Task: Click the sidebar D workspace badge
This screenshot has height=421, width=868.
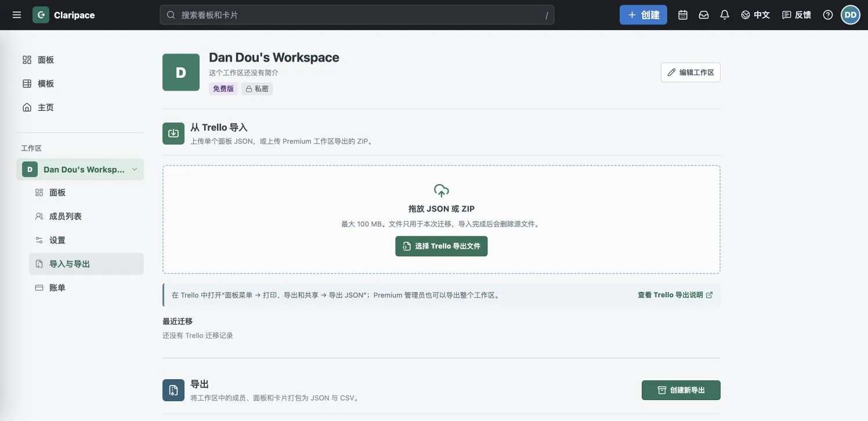Action: click(x=30, y=170)
